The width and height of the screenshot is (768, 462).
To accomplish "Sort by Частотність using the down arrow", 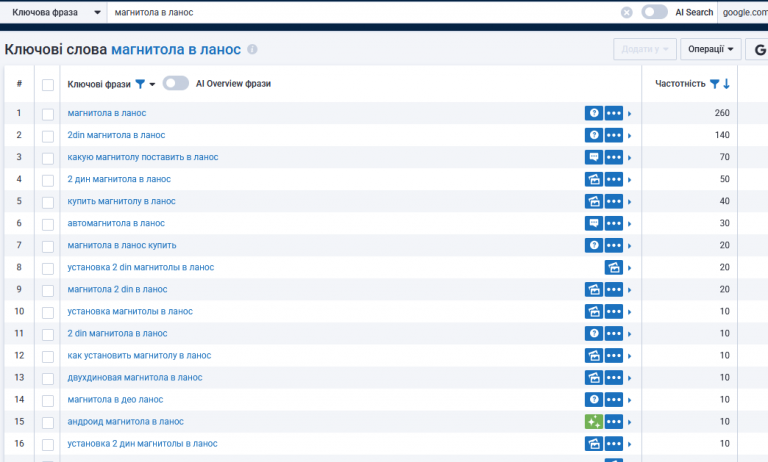I will tap(726, 84).
